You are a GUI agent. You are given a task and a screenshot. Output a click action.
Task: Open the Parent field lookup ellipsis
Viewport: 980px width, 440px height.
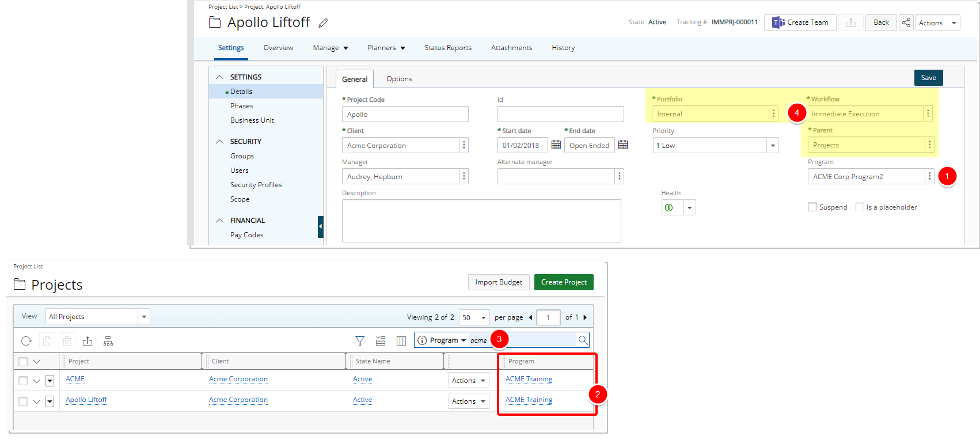coord(929,145)
